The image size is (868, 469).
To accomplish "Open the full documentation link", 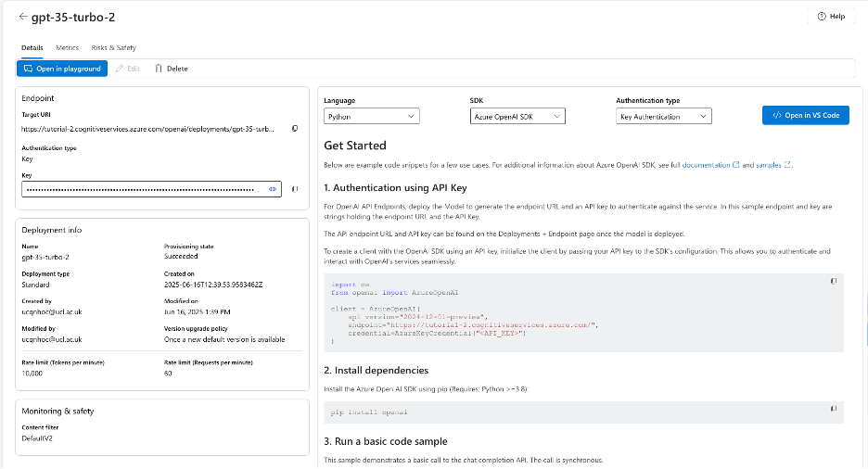I will (710, 165).
